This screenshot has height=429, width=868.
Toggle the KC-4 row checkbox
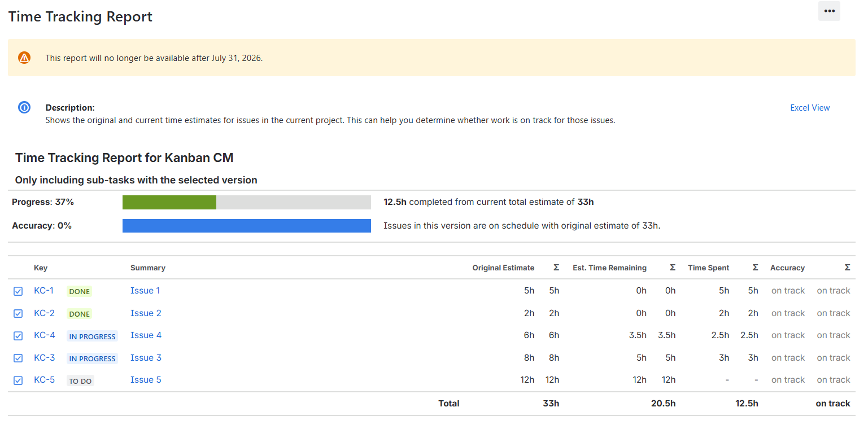pos(18,336)
